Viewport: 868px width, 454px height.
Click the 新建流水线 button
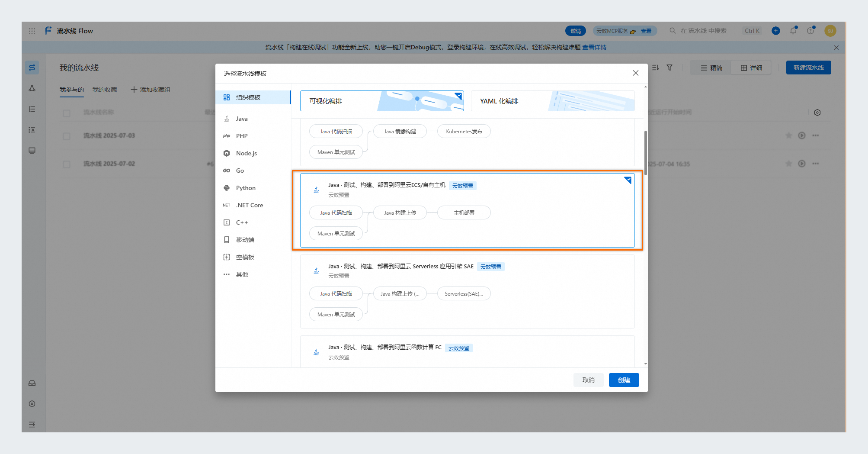[808, 68]
